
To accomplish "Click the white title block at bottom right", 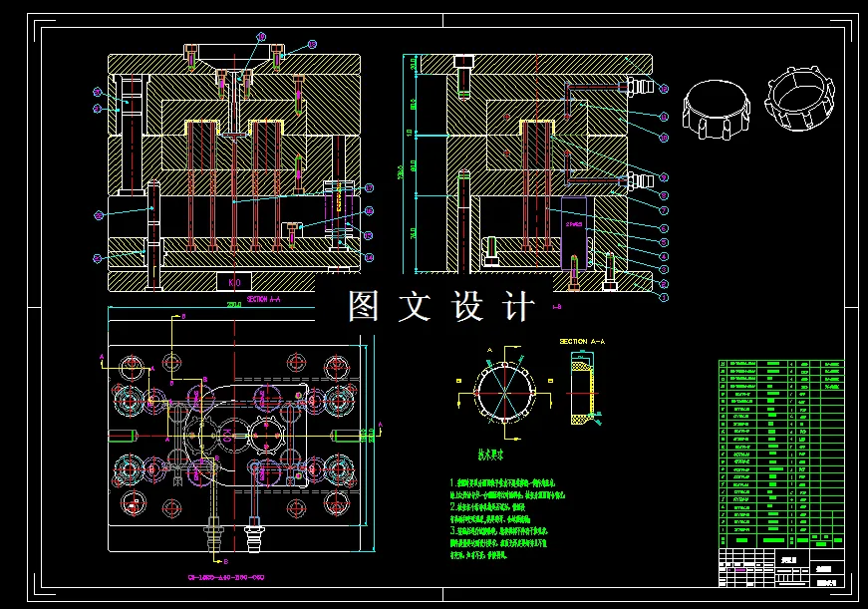I will tap(781, 567).
